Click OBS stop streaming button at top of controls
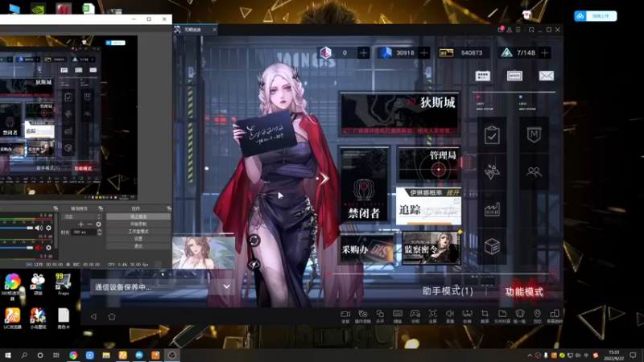Screen dimensions: 644x362 [x=138, y=216]
